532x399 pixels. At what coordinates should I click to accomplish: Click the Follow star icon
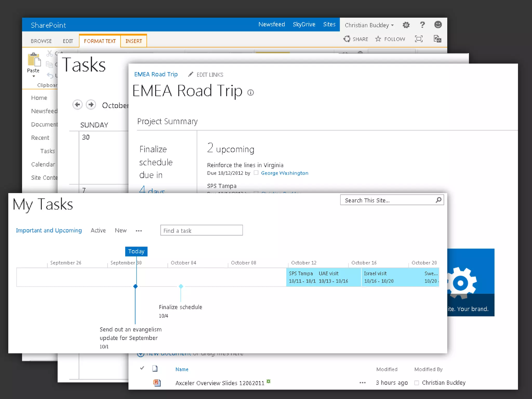tap(378, 39)
